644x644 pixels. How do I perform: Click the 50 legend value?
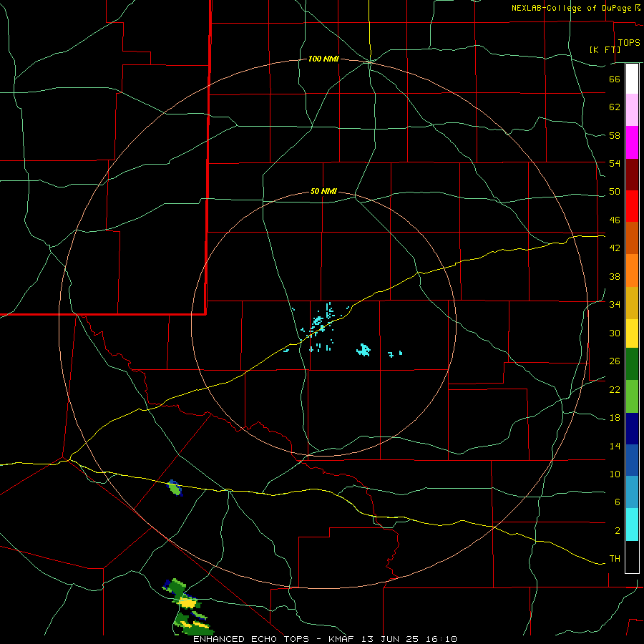pyautogui.click(x=615, y=192)
